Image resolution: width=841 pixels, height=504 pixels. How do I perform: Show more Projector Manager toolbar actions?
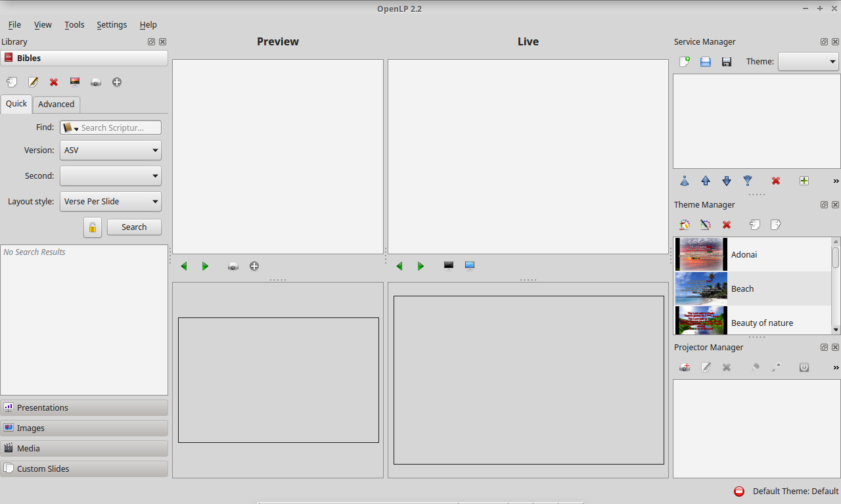pyautogui.click(x=836, y=368)
